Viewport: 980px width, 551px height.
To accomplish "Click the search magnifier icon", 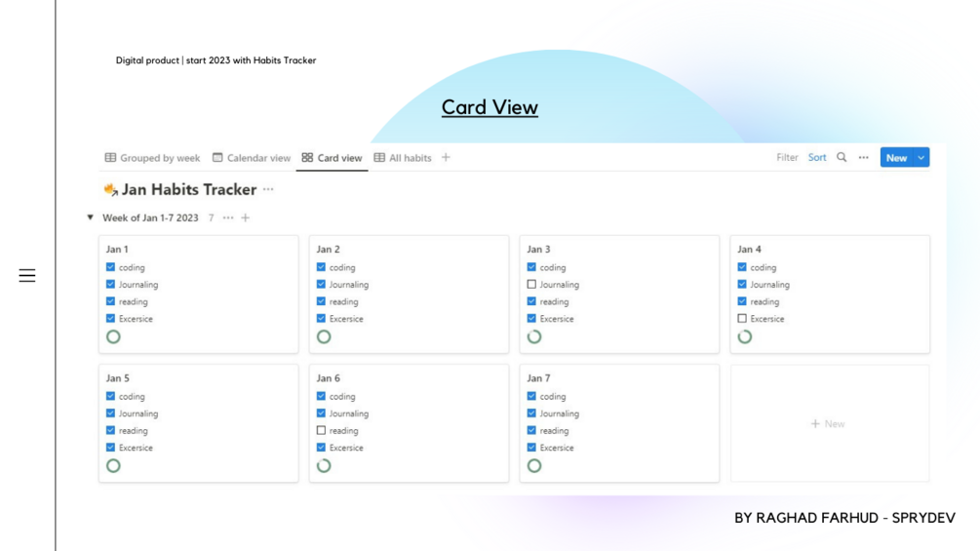I will click(x=842, y=157).
